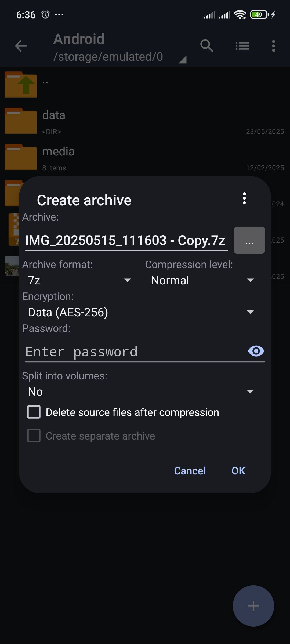Open Compression level Normal dropdown
290x644 pixels.
coord(202,280)
